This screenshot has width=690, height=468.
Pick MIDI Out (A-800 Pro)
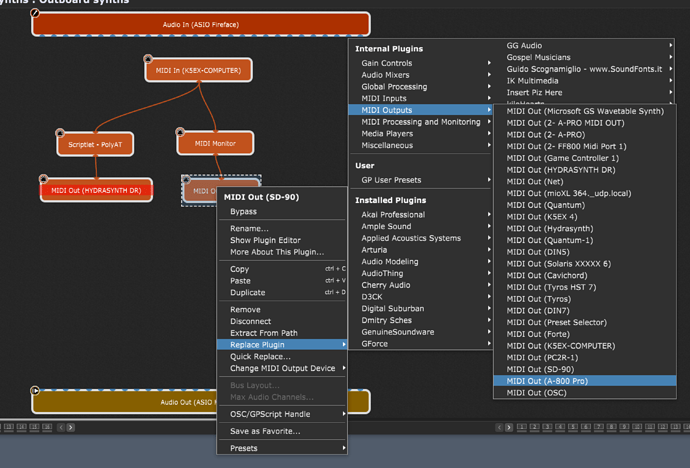[x=585, y=381]
